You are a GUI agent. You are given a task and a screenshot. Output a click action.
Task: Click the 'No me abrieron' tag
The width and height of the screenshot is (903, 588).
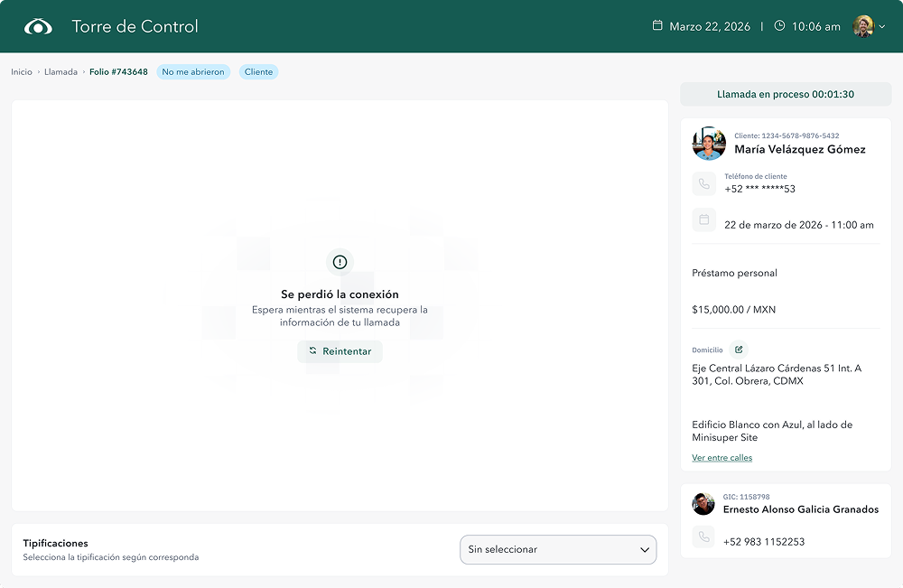click(x=193, y=72)
